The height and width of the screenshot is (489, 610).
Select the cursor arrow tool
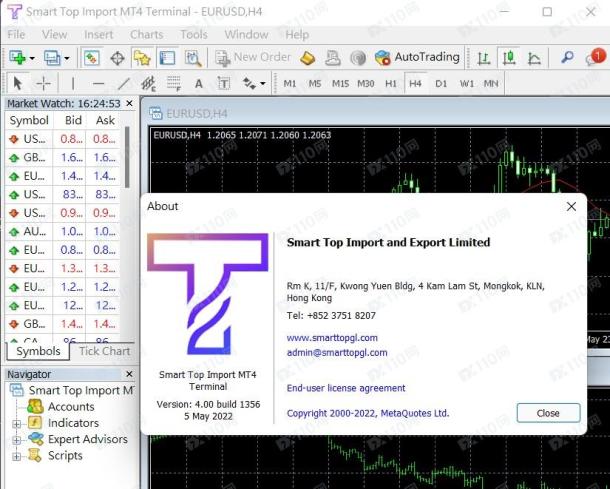click(18, 83)
